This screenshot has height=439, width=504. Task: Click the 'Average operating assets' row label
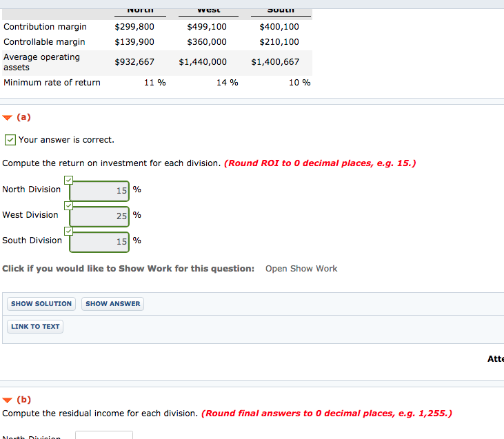(x=41, y=62)
